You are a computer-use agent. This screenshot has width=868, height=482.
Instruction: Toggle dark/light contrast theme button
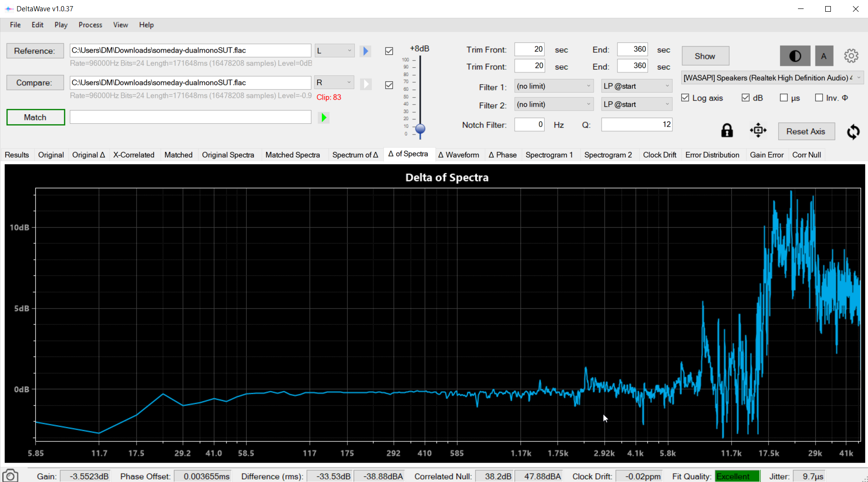pyautogui.click(x=795, y=56)
